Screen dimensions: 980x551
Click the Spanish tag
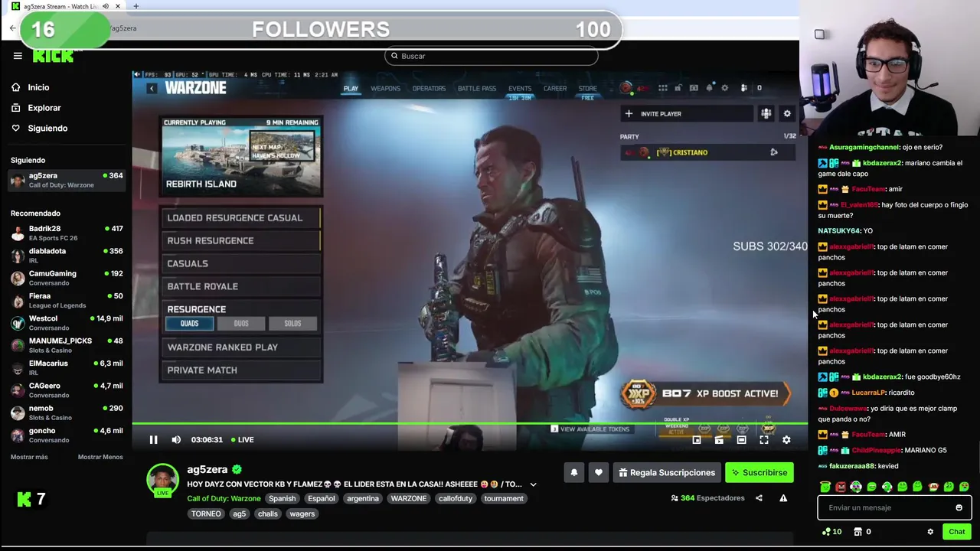click(282, 498)
